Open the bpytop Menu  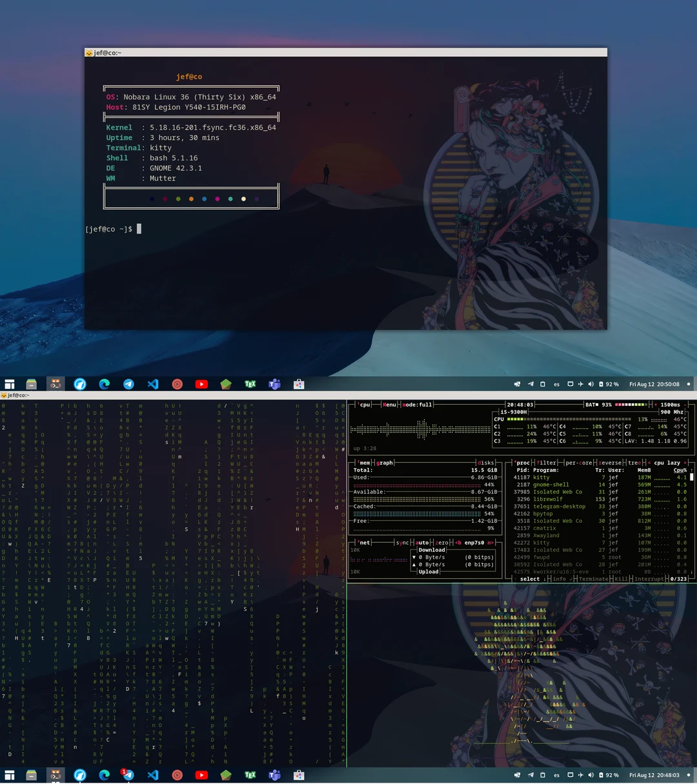[388, 405]
